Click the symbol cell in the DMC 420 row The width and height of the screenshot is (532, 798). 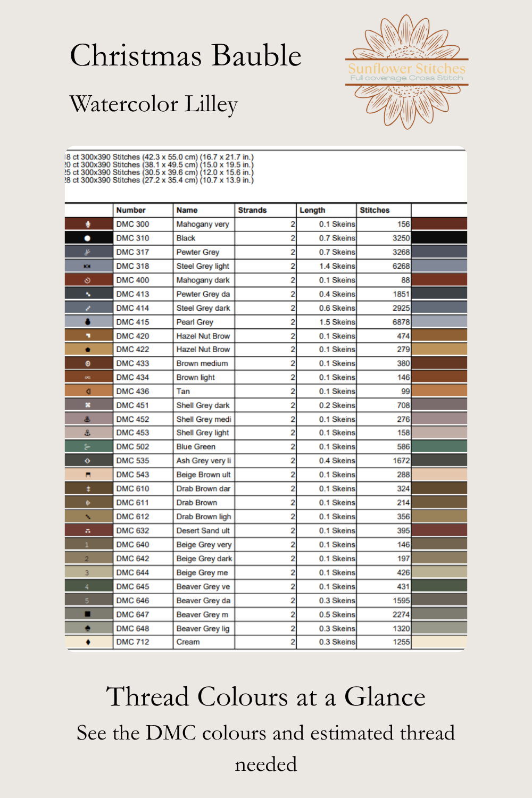point(89,336)
